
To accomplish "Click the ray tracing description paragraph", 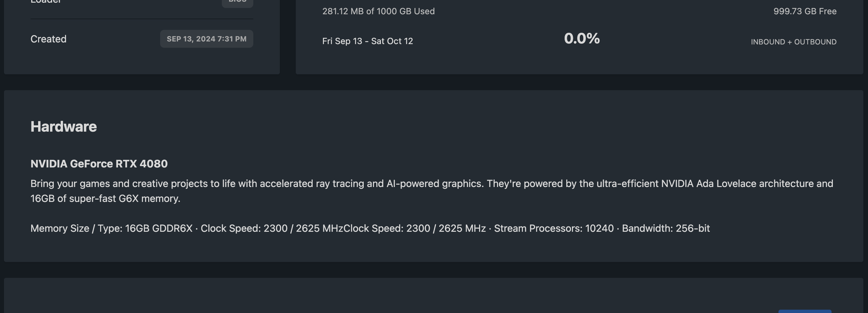I will [x=432, y=191].
